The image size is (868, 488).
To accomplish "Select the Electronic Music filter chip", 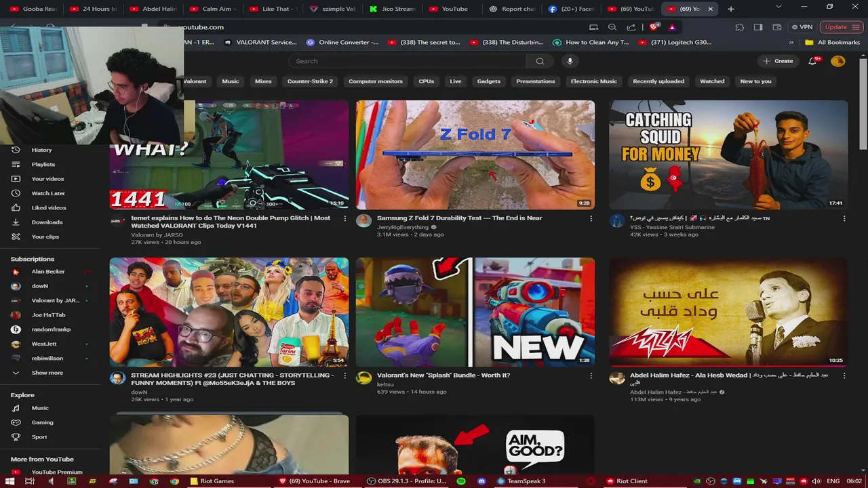I will (594, 81).
